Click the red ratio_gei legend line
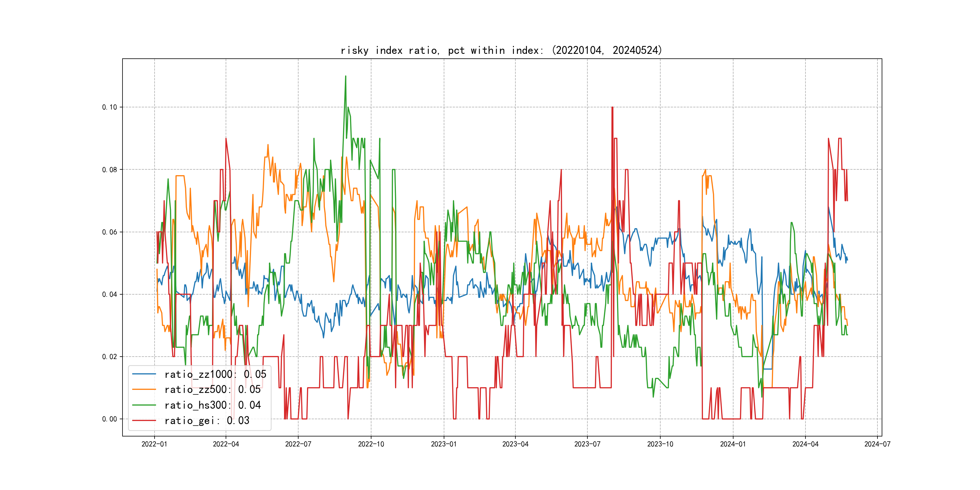Screen dimensions: 980x490 (x=144, y=420)
